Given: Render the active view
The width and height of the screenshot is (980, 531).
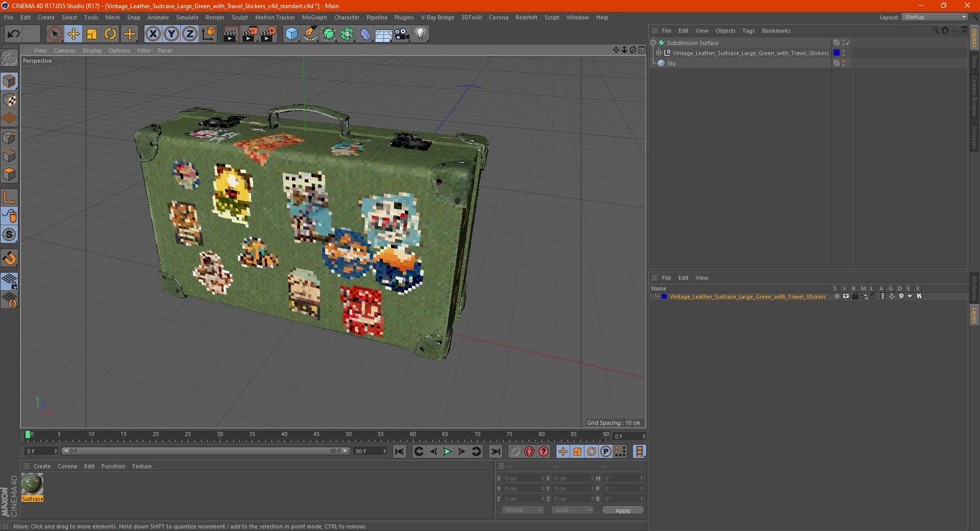Looking at the screenshot, I should [x=231, y=34].
